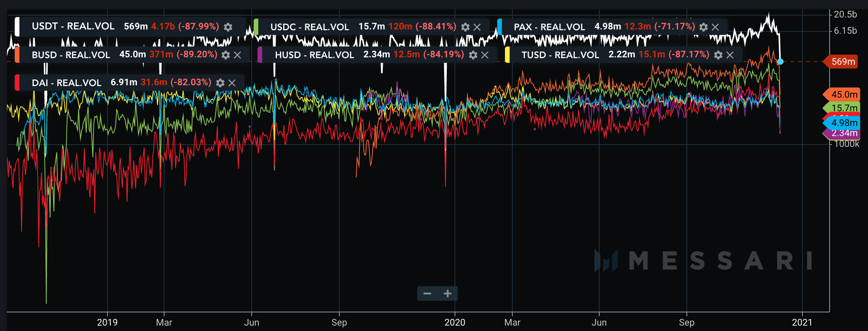
Task: Click the white USDT color swatch
Action: (x=17, y=27)
